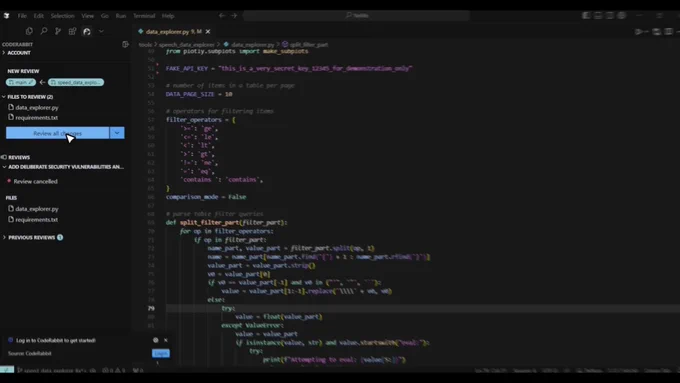The image size is (680, 383).
Task: Open changes icon in editor toolbar
Action: tap(657, 32)
